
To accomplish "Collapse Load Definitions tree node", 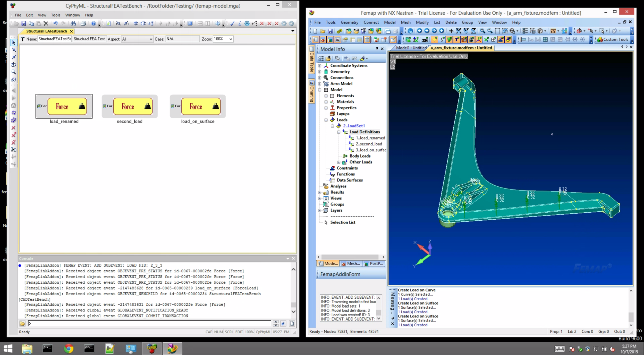I will [x=339, y=132].
